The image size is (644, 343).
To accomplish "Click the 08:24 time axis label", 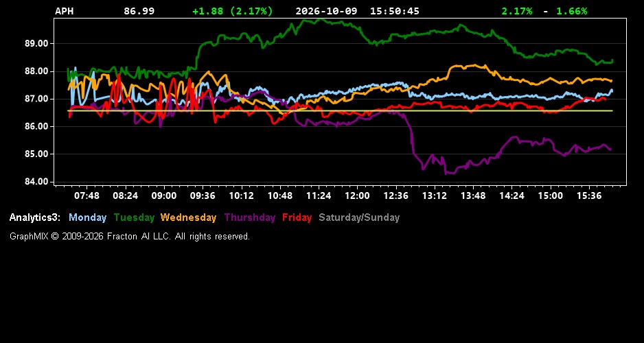I will click(125, 196).
